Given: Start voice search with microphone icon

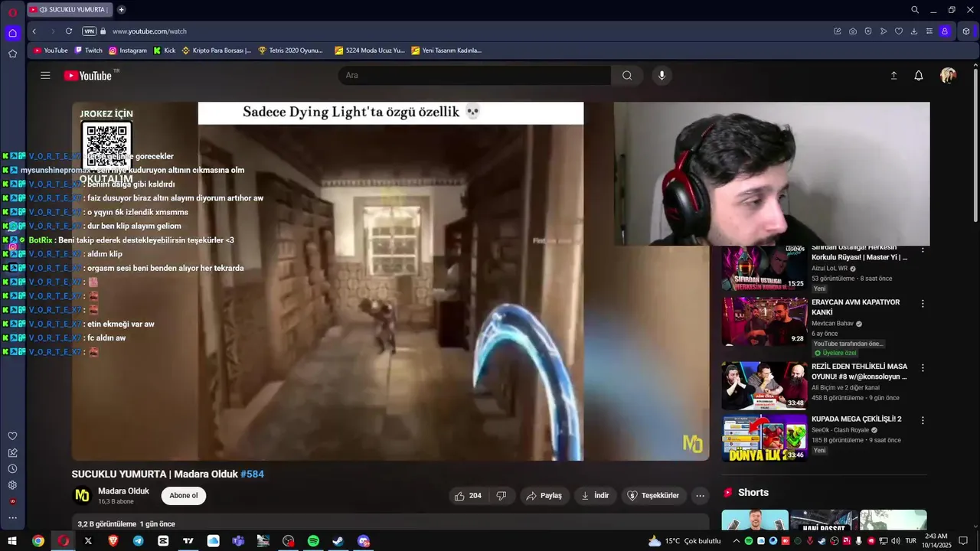Looking at the screenshot, I should pos(662,75).
